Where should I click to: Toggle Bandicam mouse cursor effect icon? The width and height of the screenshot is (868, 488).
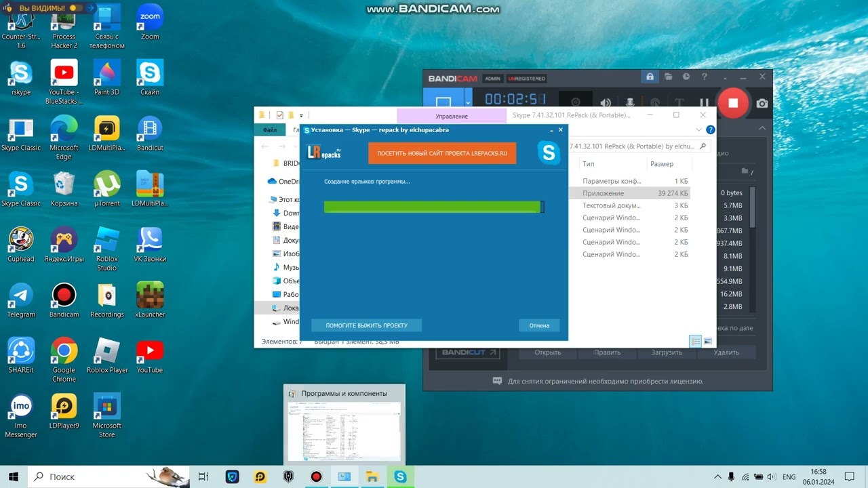[656, 104]
